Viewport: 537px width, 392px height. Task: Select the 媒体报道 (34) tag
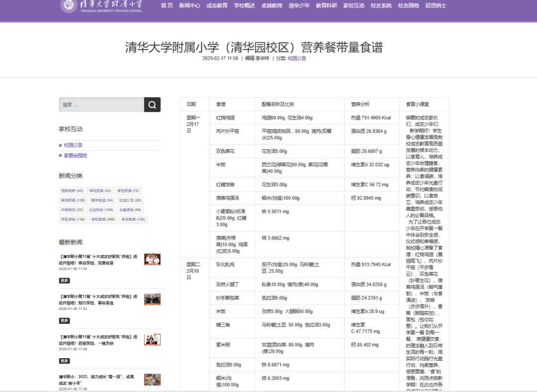tap(102, 200)
